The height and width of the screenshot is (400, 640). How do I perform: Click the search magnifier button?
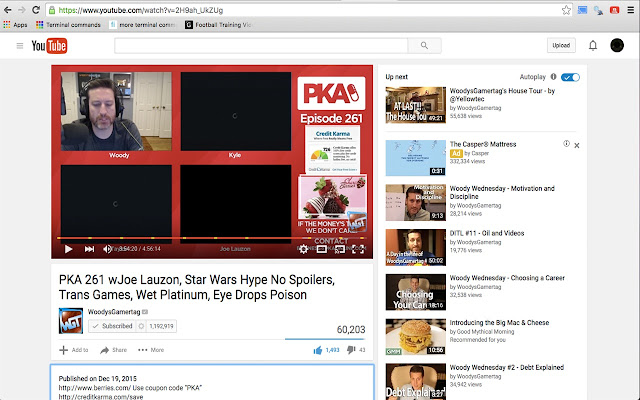pos(424,46)
